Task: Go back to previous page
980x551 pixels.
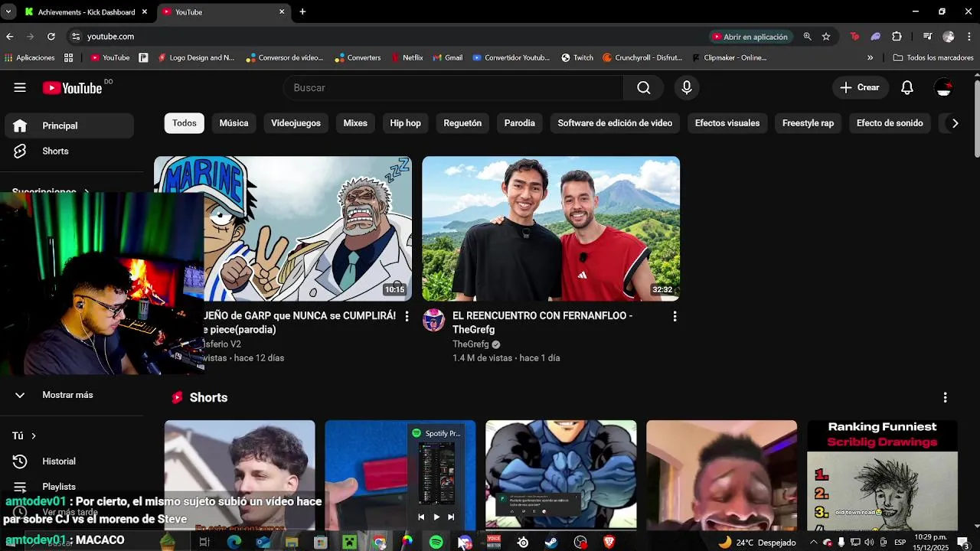Action: coord(9,36)
